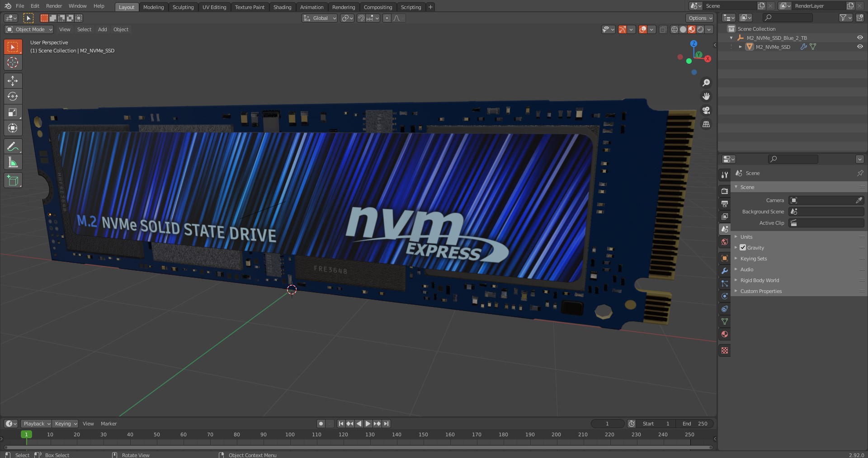The image size is (868, 458).
Task: Expand the M2_NVMe_SSD tree item
Action: [740, 47]
